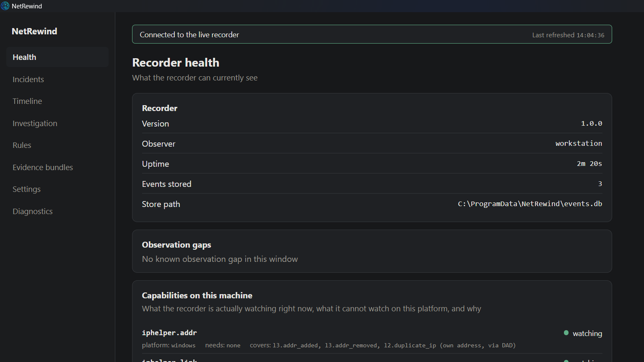
Task: Click 'What the recorder can currently see' subtitle
Action: pos(195,78)
